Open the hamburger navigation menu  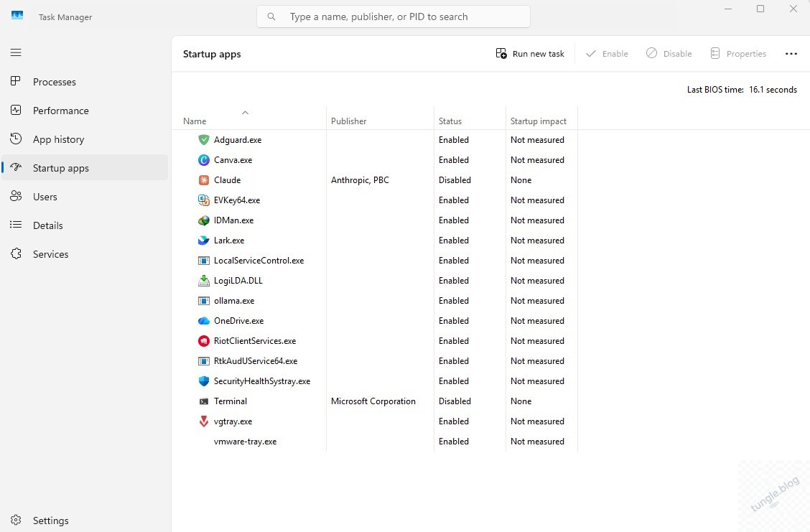coord(16,52)
